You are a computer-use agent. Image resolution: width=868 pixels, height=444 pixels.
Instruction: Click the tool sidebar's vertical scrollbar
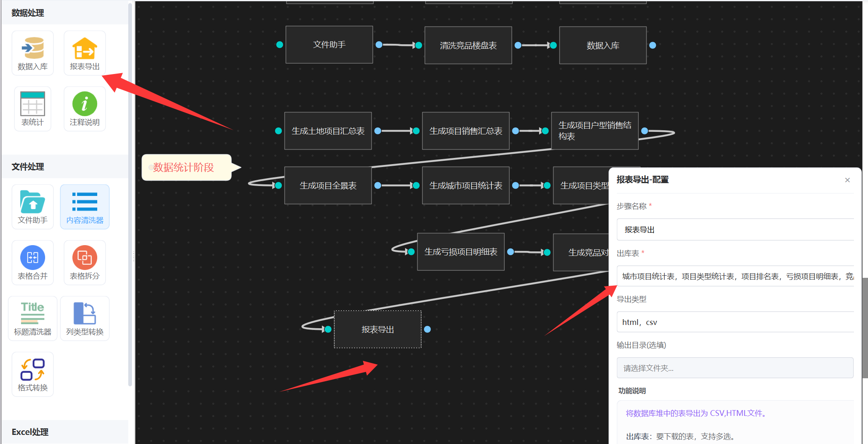130,194
